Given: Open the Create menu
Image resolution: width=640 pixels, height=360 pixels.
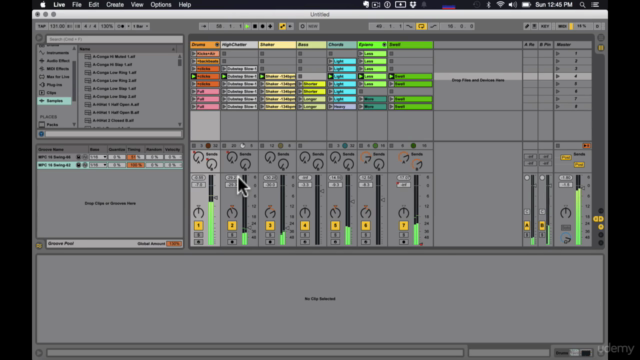Looking at the screenshot, I should click(115, 5).
